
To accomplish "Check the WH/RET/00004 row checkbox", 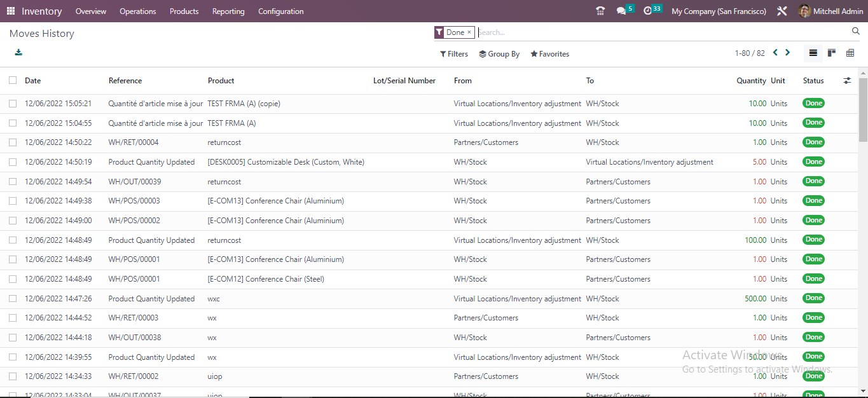I will [11, 142].
